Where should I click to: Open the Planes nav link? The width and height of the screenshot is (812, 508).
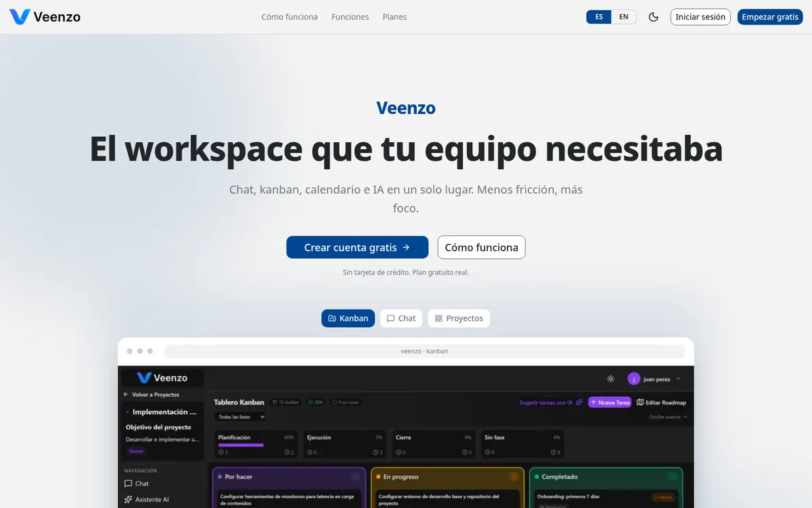pyautogui.click(x=394, y=17)
